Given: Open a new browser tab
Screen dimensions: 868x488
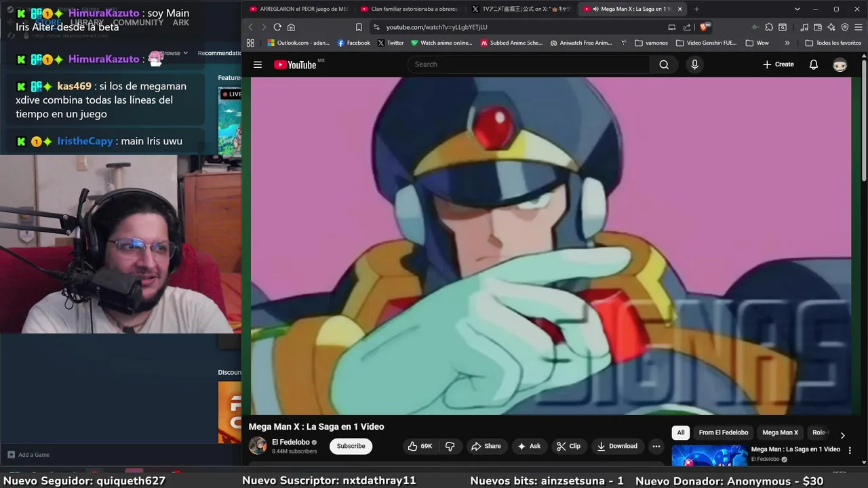Looking at the screenshot, I should click(696, 9).
